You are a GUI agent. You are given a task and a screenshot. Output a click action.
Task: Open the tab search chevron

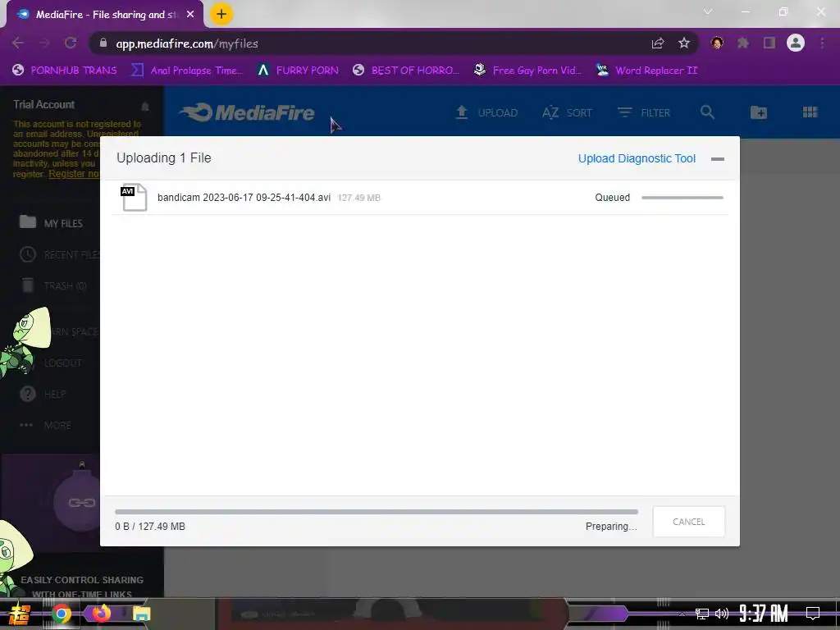pos(708,11)
